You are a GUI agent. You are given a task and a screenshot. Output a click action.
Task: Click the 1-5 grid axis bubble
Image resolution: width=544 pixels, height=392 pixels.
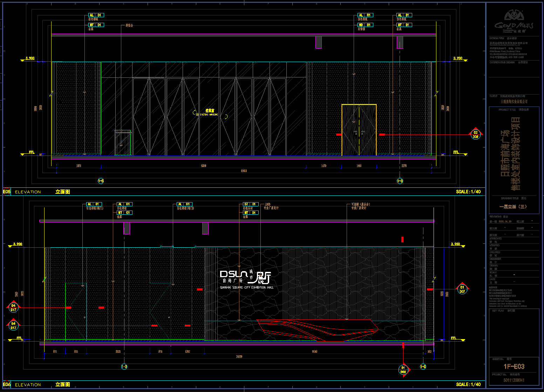click(423, 367)
